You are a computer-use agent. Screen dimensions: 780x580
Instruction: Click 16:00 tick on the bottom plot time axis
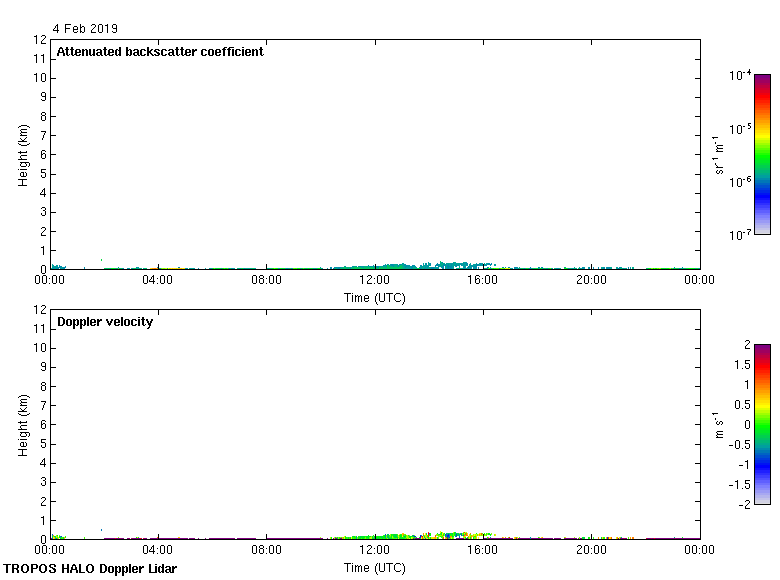pyautogui.click(x=483, y=551)
